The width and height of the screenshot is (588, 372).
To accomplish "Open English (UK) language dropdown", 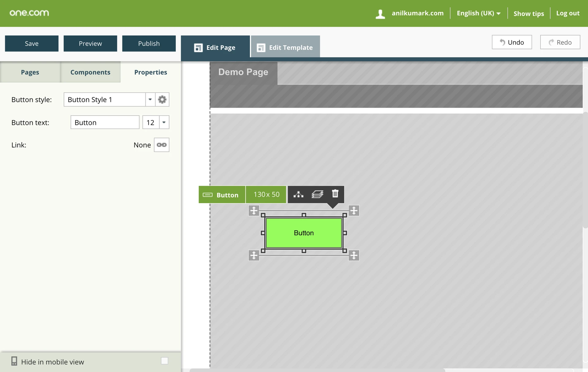I will click(x=479, y=13).
